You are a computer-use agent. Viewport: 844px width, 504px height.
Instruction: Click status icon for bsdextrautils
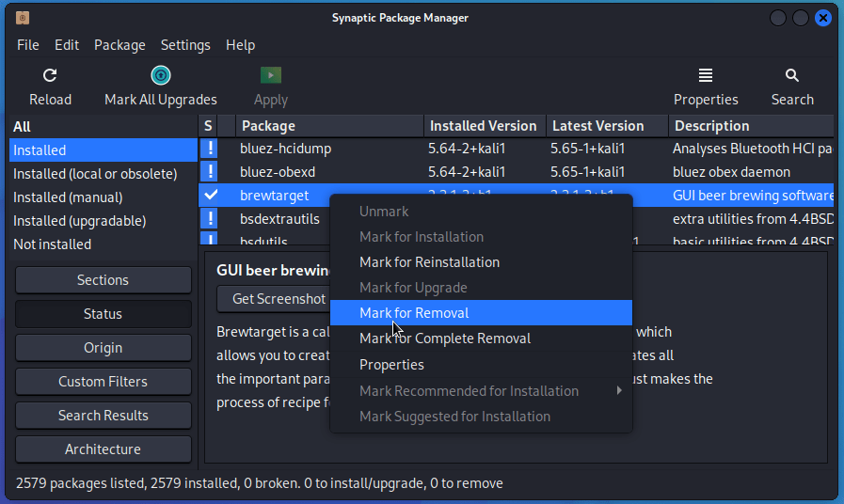pyautogui.click(x=210, y=219)
